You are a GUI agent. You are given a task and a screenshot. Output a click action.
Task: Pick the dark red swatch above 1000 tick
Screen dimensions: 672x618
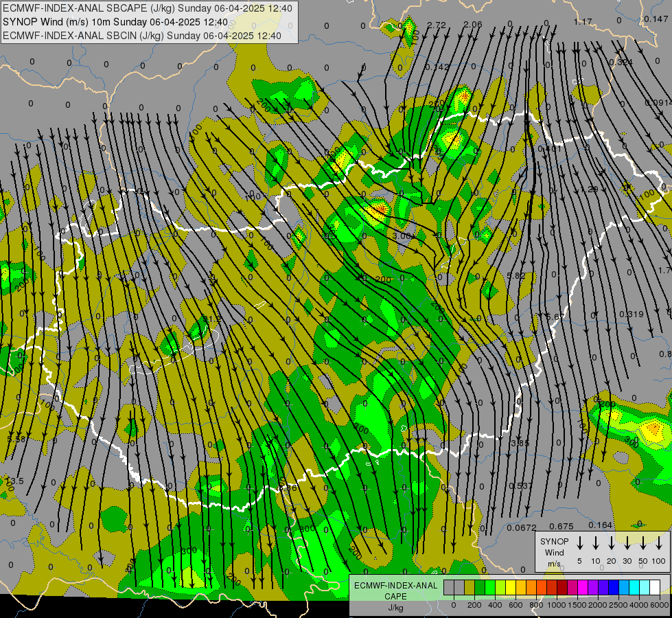coord(562,587)
